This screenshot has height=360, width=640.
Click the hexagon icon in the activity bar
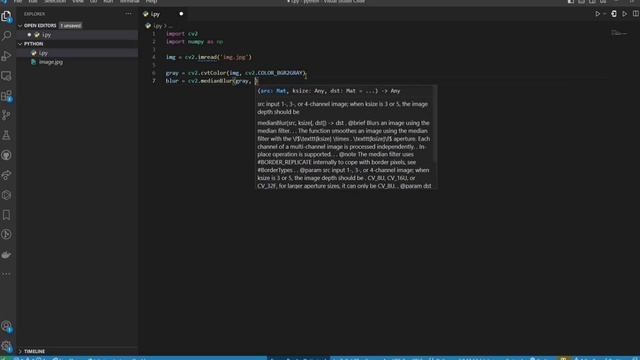click(x=7, y=195)
